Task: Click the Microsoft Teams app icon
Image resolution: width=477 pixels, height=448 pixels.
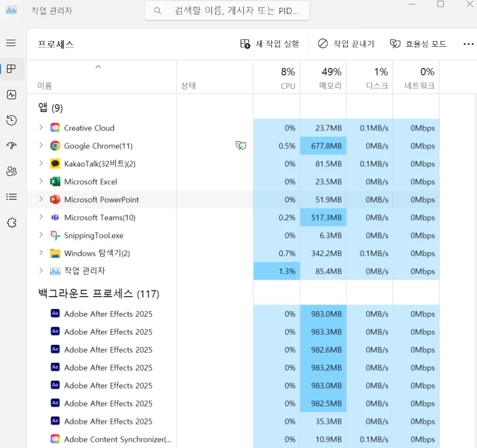Action: pyautogui.click(x=55, y=218)
